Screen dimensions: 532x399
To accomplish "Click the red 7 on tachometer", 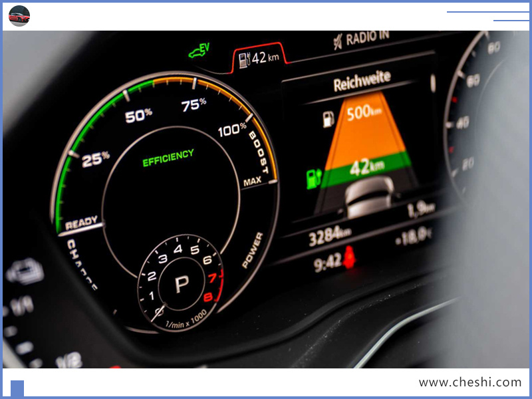I will pyautogui.click(x=212, y=278).
